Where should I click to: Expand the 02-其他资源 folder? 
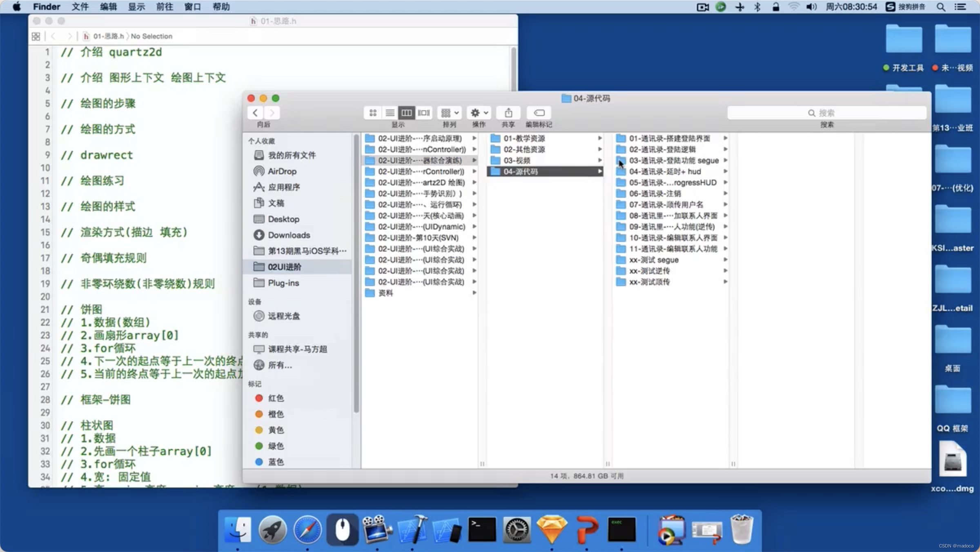coord(598,149)
